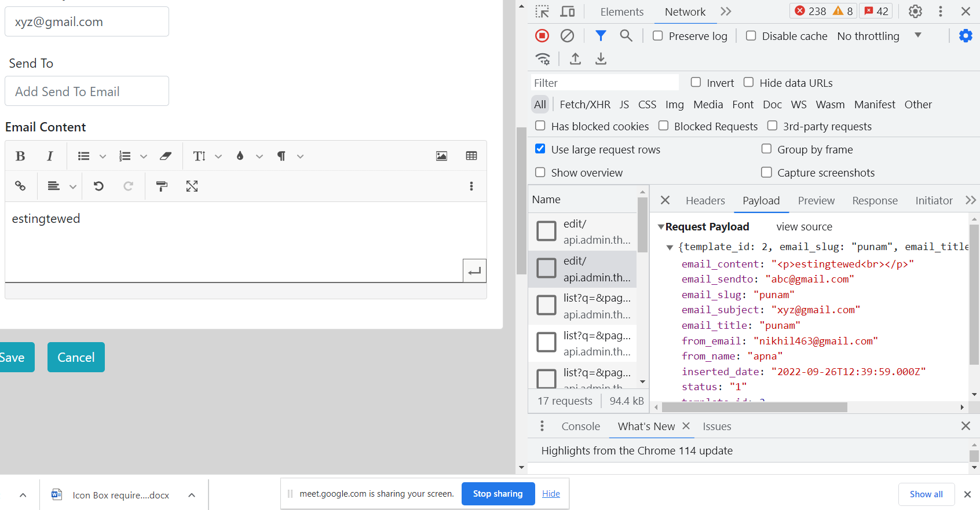Export HAR file download icon
The height and width of the screenshot is (510, 980).
601,58
